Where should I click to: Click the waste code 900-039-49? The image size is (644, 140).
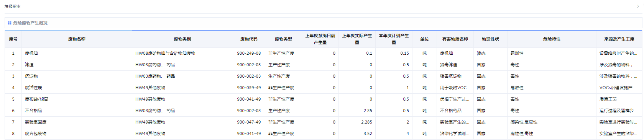249,88
